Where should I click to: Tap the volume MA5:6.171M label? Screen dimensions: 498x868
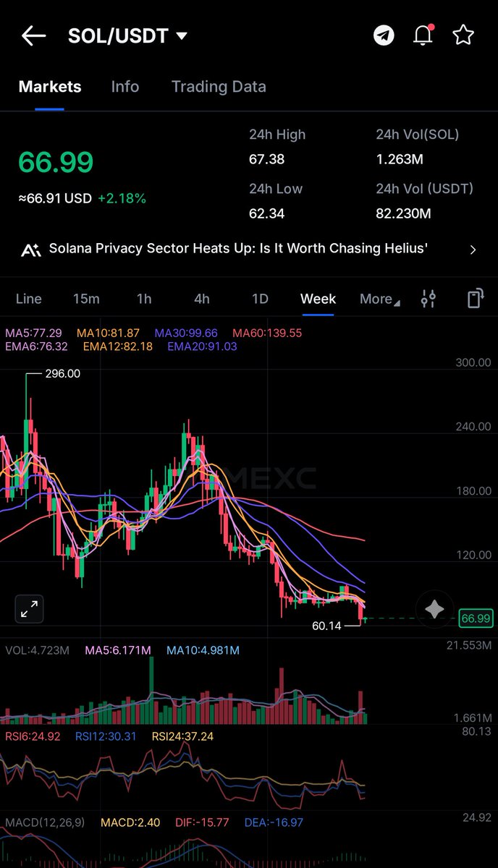pos(118,650)
